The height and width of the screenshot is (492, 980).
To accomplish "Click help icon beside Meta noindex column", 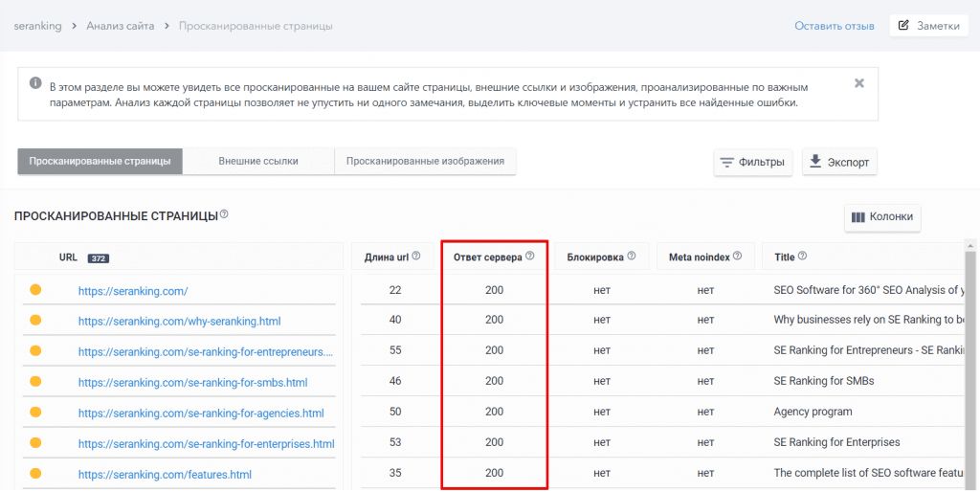I will coord(738,257).
